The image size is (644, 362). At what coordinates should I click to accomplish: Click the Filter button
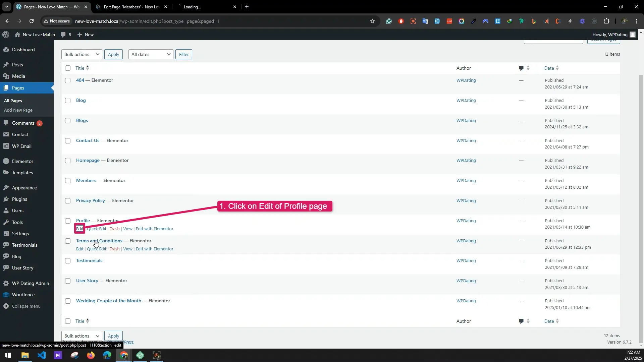coord(184,54)
